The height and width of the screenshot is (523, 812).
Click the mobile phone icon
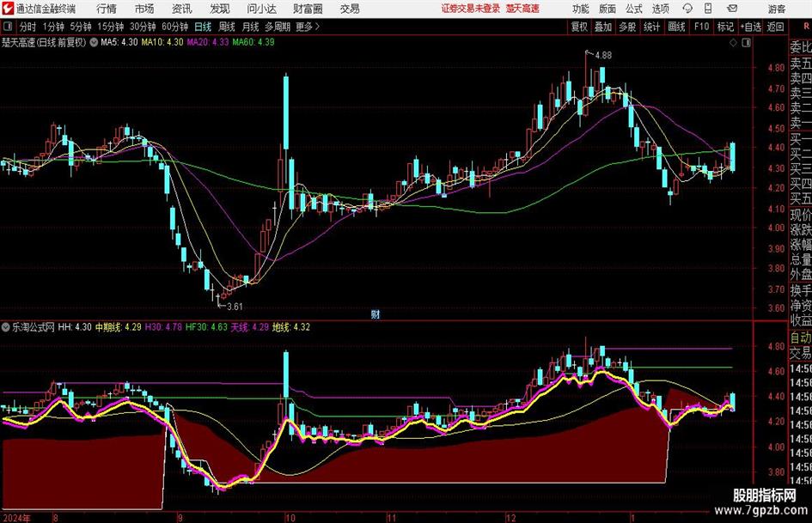click(708, 9)
